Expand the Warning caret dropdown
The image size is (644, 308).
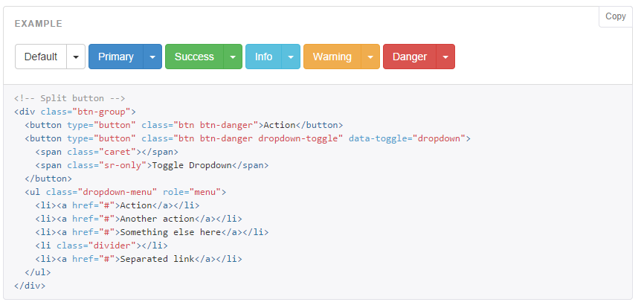click(370, 57)
